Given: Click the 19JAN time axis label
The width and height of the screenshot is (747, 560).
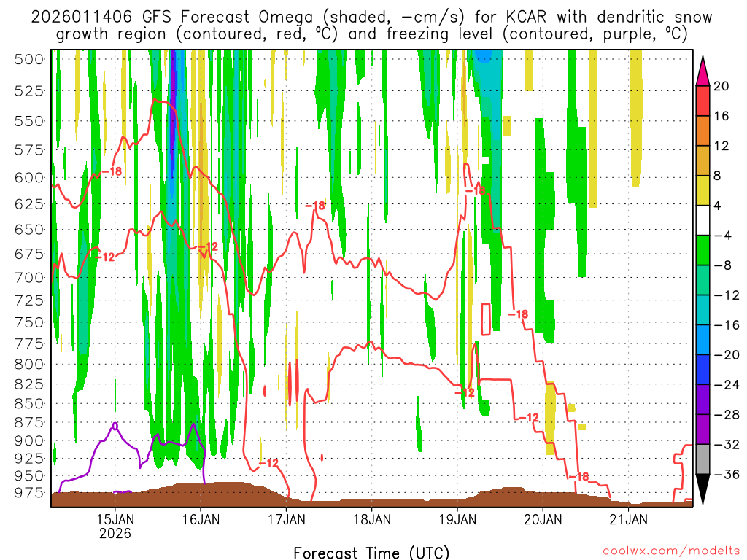Looking at the screenshot, I should (x=457, y=519).
